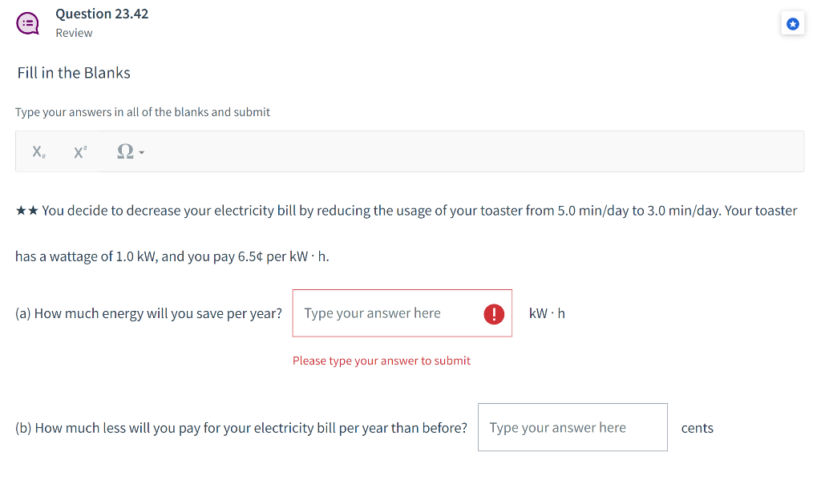Open the Omega special characters dropdown
Viewport: 821px width, 504px height.
click(x=130, y=151)
